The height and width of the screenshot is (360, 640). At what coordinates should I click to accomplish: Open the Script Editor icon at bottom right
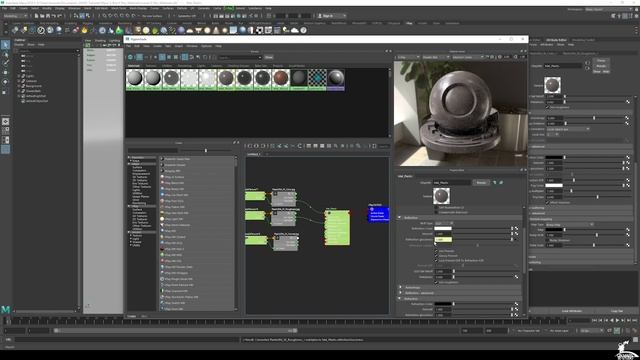[635, 340]
